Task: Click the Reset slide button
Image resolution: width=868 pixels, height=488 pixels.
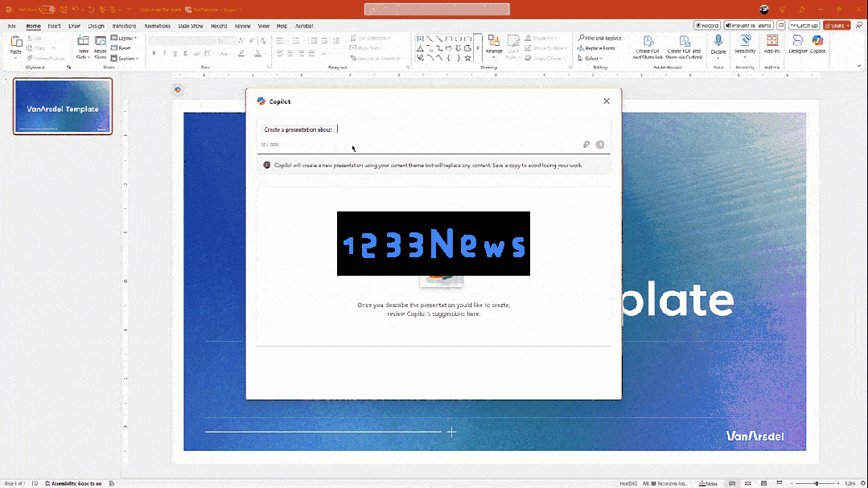Action: click(121, 48)
